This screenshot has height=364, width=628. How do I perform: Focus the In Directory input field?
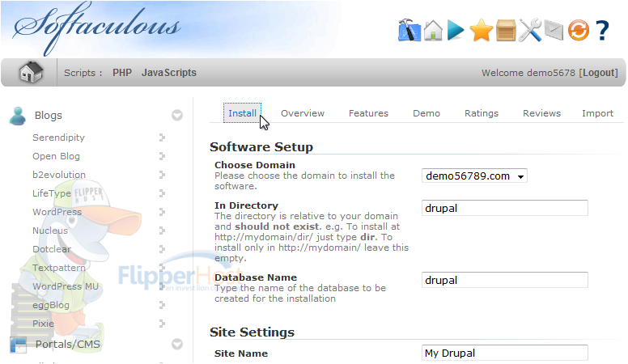coord(505,208)
